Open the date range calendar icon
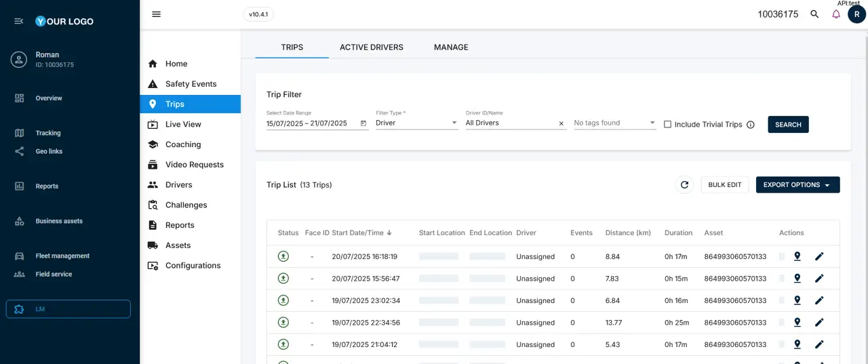The image size is (868, 364). tap(363, 123)
